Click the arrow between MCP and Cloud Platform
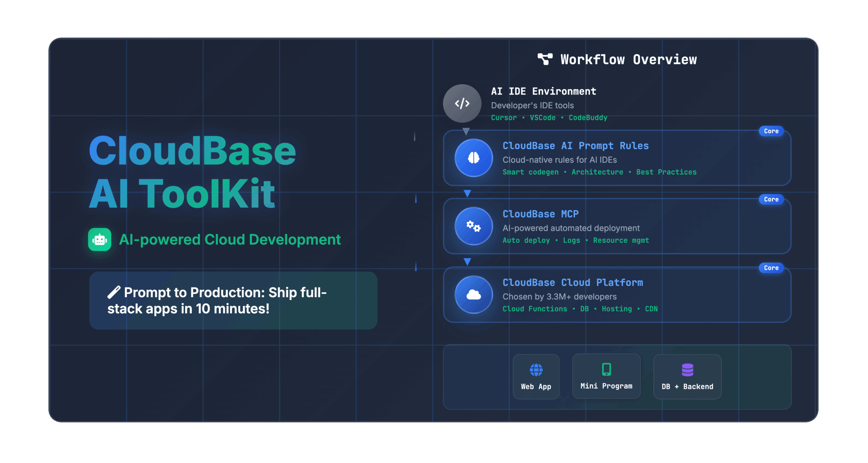 click(467, 262)
